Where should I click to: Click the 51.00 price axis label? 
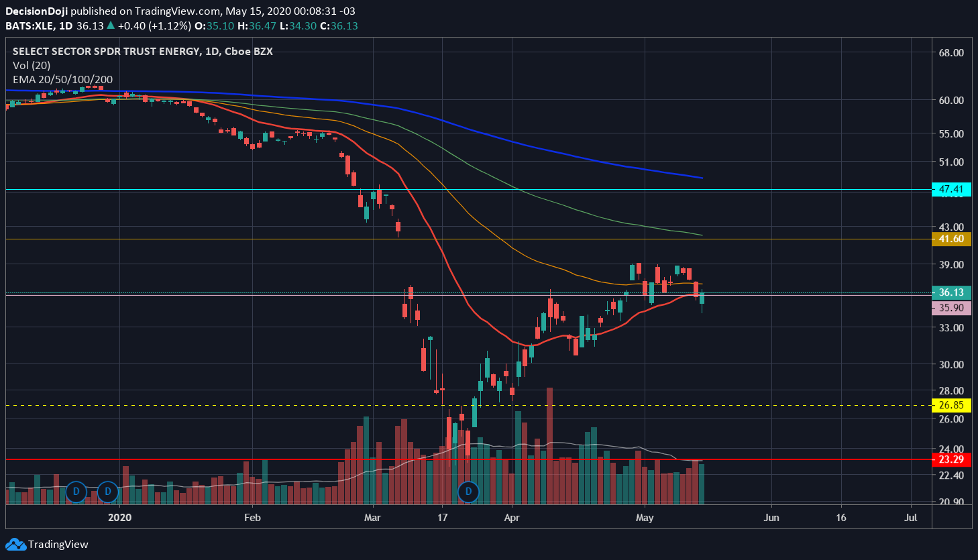(x=951, y=162)
